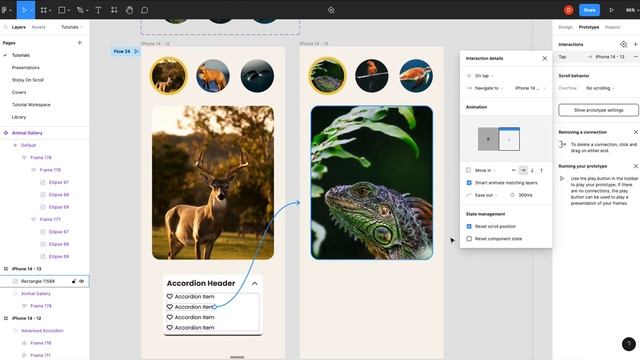The height and width of the screenshot is (360, 640).
Task: Select the fox thumbnail circle
Action: pyautogui.click(x=213, y=76)
